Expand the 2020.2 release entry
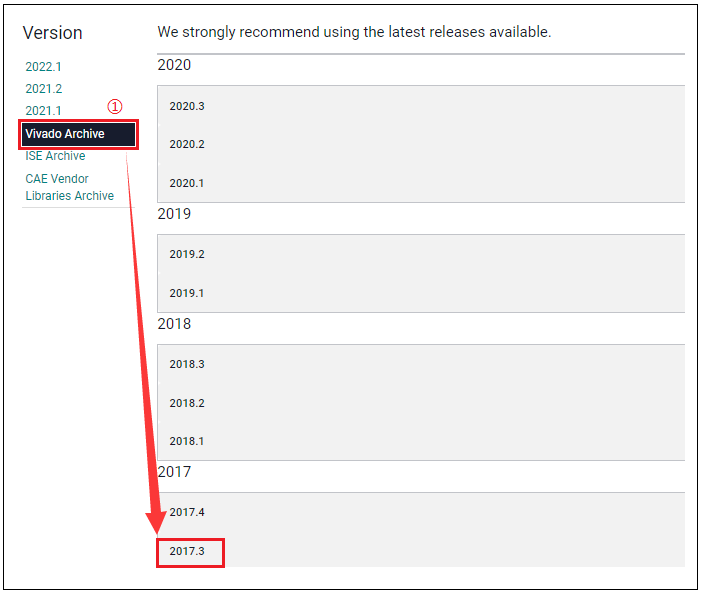Screen dimensions: 702x595 187,144
